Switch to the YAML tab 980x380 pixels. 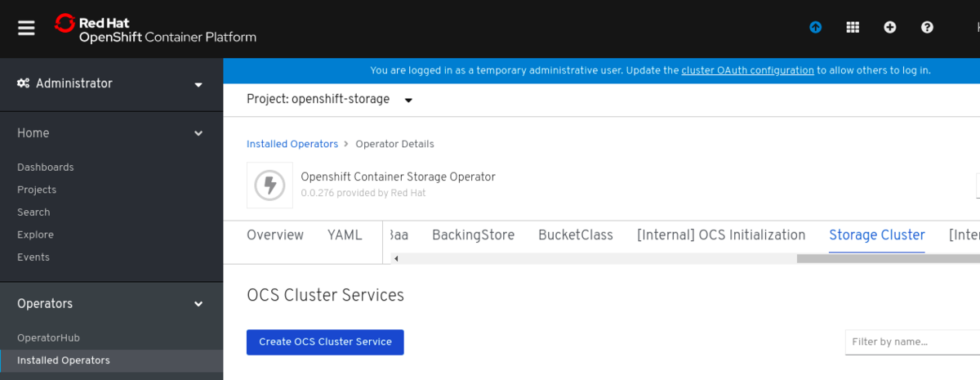pyautogui.click(x=345, y=235)
